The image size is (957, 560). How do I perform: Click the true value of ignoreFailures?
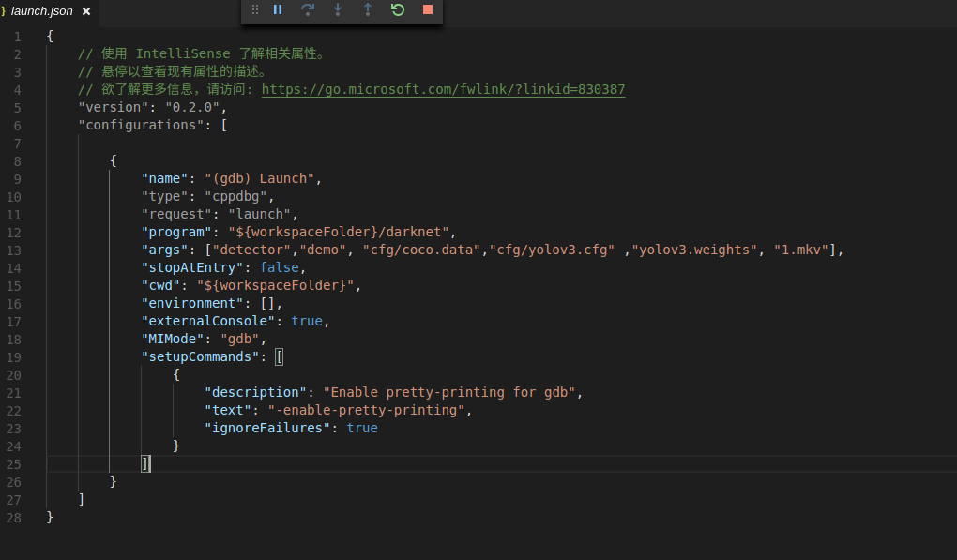point(362,428)
